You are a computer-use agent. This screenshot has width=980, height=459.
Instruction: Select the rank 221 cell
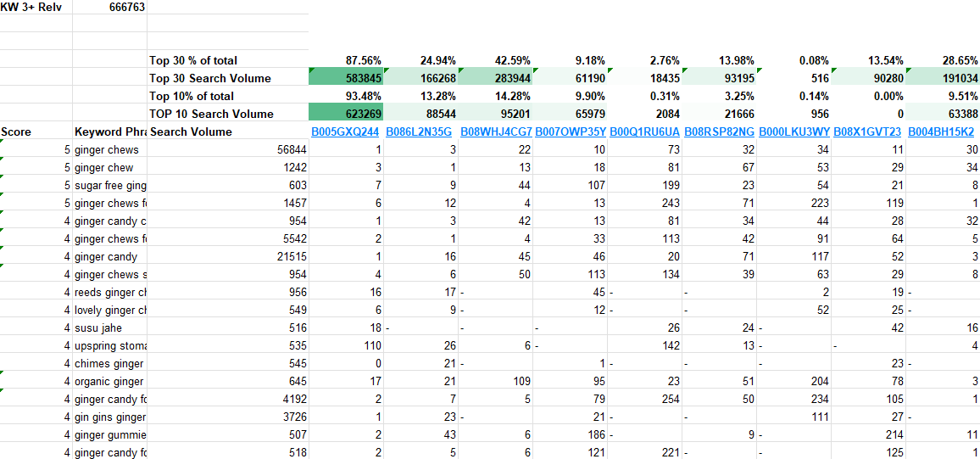644,453
